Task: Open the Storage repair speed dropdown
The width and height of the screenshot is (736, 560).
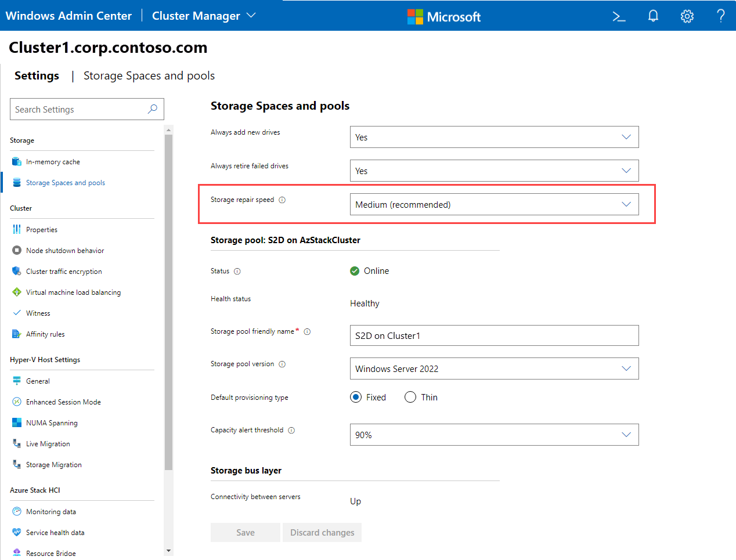Action: (x=494, y=205)
